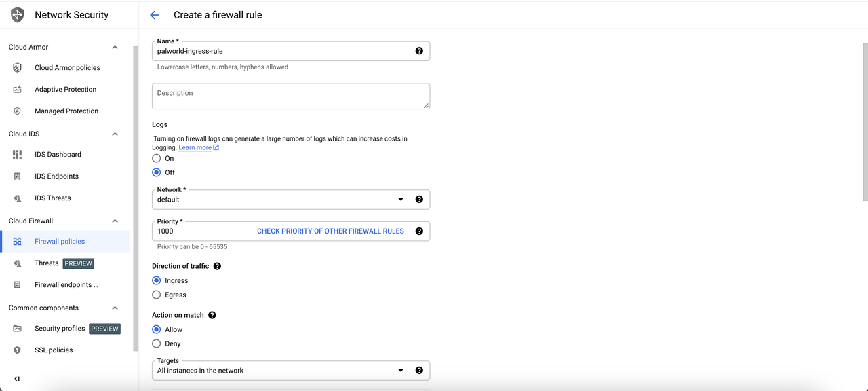Image resolution: width=868 pixels, height=391 pixels.
Task: Open the Learn more link about logs
Action: click(195, 147)
